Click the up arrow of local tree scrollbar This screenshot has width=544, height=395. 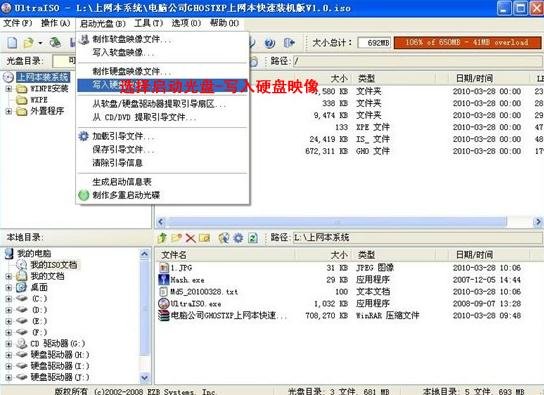[x=145, y=254]
